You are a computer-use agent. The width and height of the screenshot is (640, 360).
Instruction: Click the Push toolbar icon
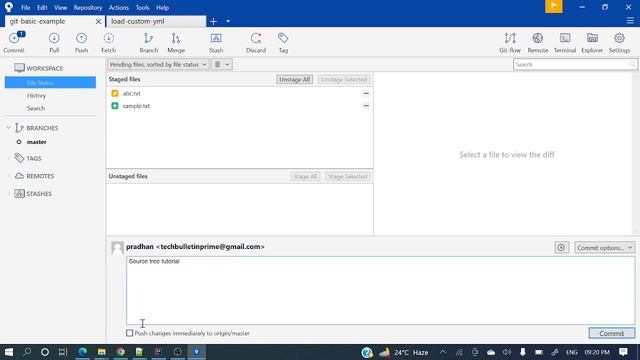point(81,42)
